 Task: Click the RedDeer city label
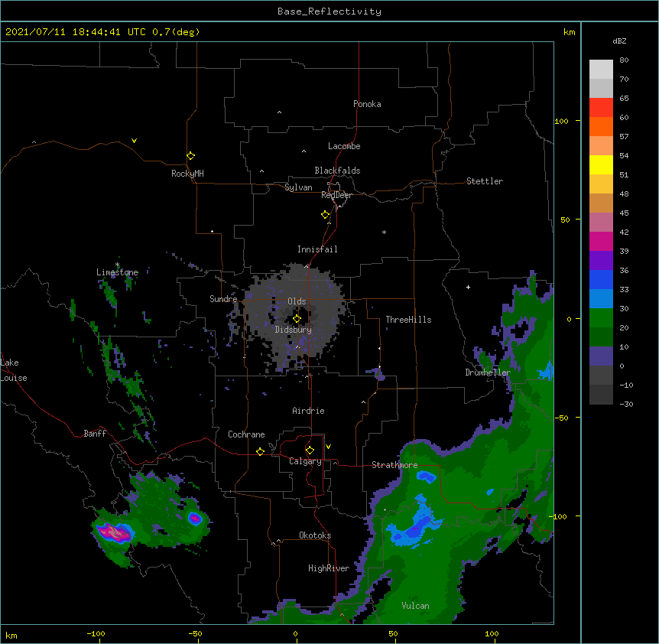click(x=336, y=195)
